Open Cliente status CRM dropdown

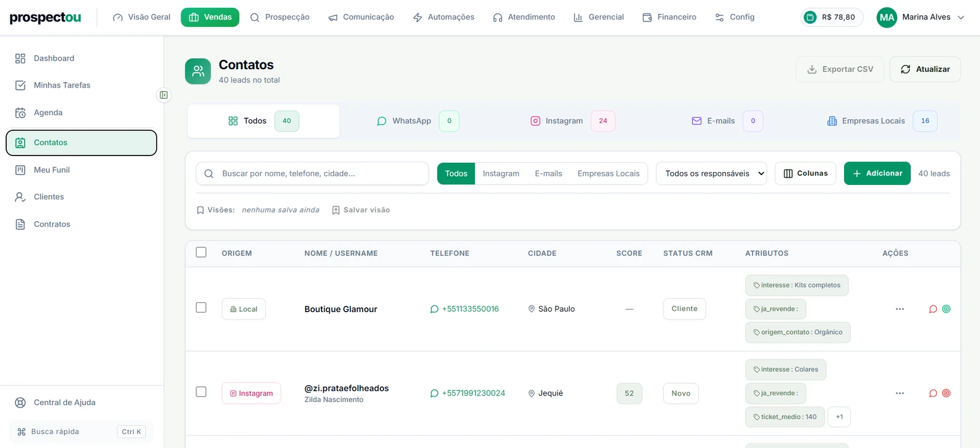coord(684,309)
